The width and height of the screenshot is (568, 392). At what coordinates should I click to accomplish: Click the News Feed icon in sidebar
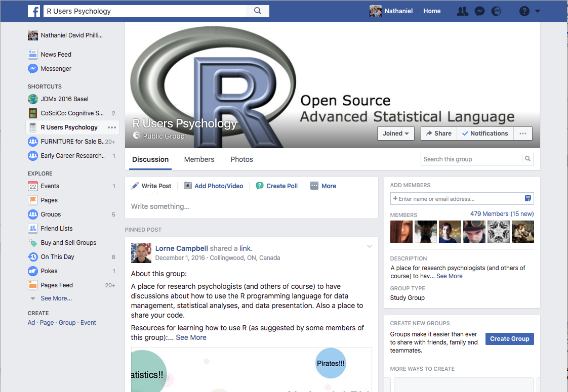33,54
